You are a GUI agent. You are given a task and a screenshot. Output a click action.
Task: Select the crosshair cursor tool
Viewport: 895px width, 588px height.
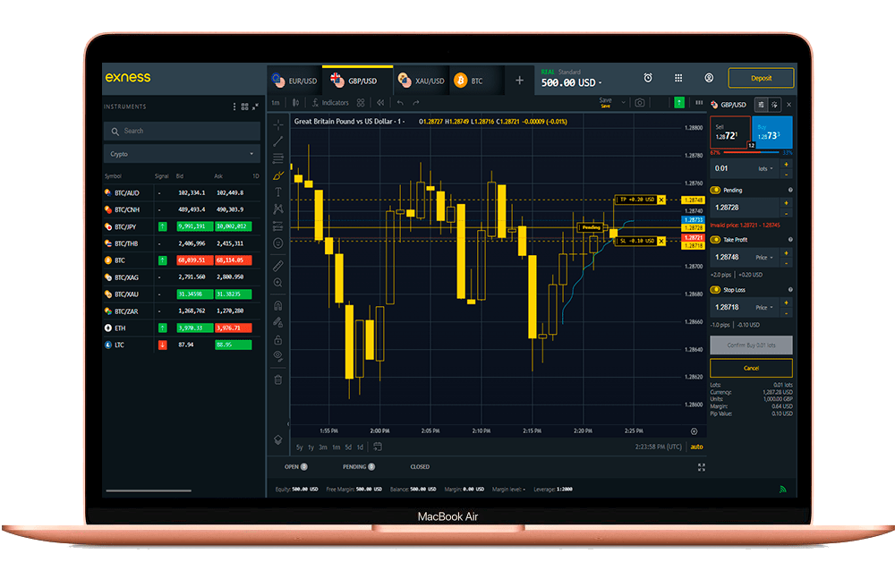coord(278,124)
